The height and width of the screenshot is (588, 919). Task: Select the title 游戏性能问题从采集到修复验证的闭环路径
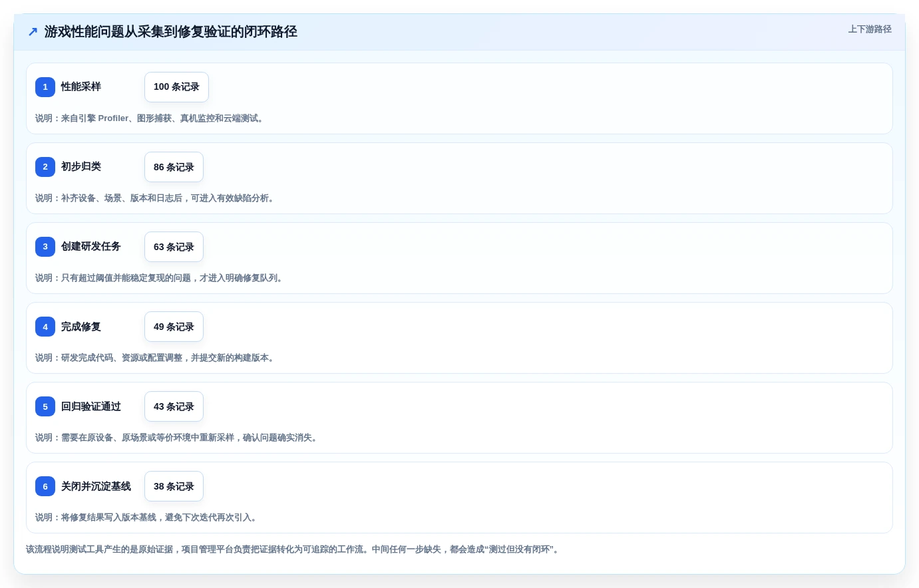pos(171,32)
